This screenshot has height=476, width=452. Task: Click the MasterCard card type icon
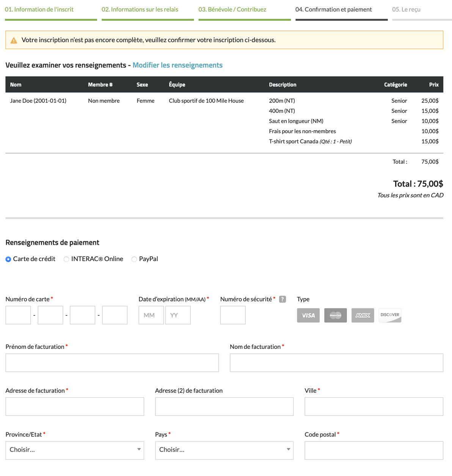coord(335,315)
